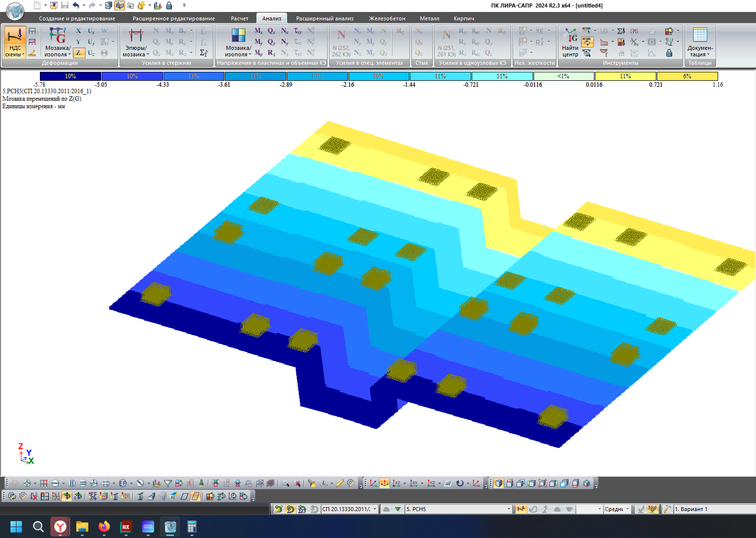Click the Деформации group label
This screenshot has width=756, height=538.
[60, 63]
